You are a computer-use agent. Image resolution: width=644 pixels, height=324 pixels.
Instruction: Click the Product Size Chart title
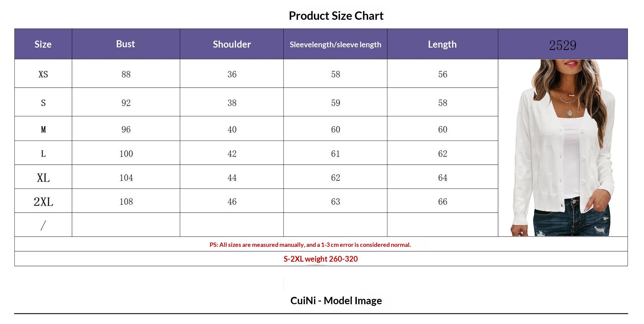pyautogui.click(x=336, y=16)
